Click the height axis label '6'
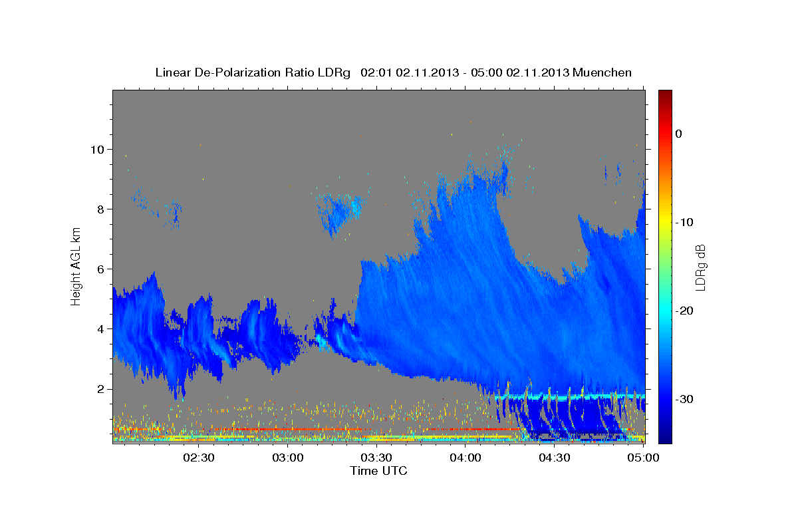 coord(101,269)
